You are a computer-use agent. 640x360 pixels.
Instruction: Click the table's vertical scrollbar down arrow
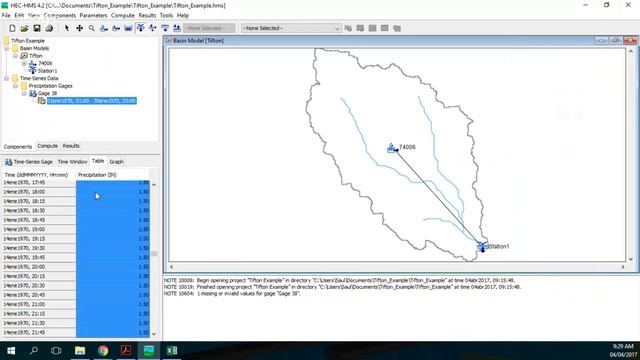click(x=154, y=334)
